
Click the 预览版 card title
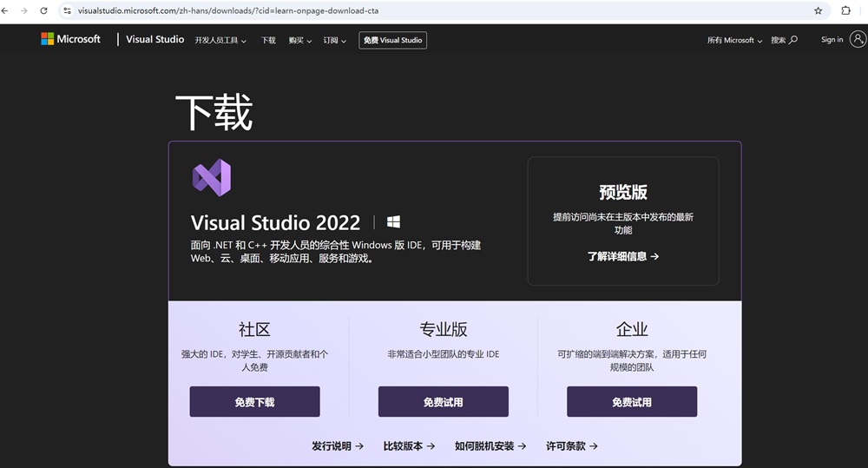pyautogui.click(x=623, y=192)
